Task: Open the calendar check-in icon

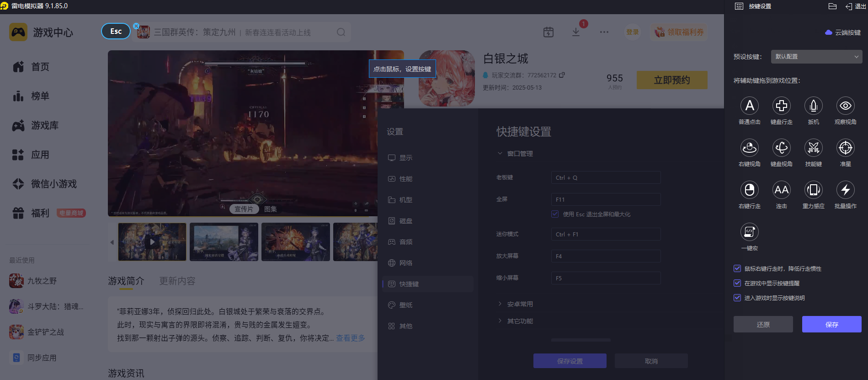Action: (x=548, y=32)
